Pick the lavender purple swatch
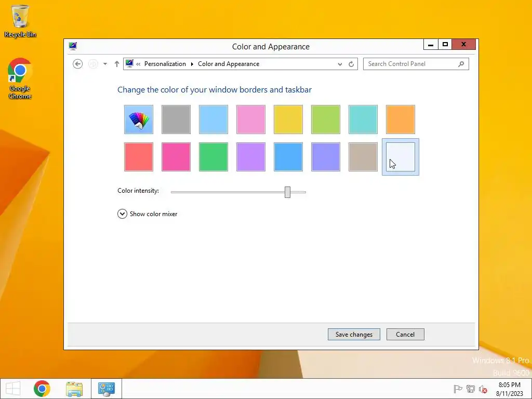The height and width of the screenshot is (399, 532). click(251, 157)
